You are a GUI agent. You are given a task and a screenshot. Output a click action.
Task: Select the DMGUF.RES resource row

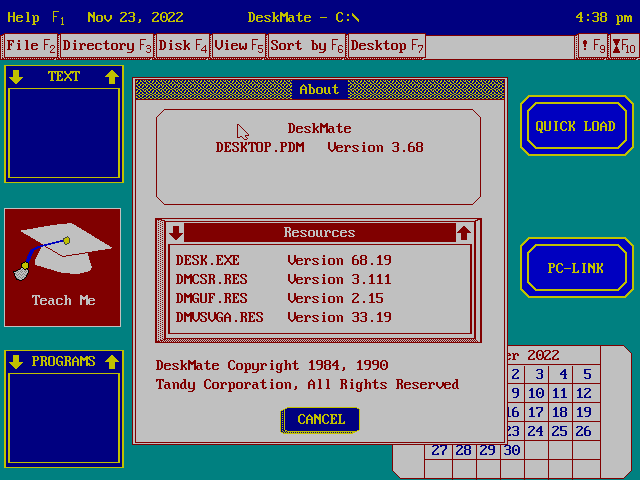point(320,298)
